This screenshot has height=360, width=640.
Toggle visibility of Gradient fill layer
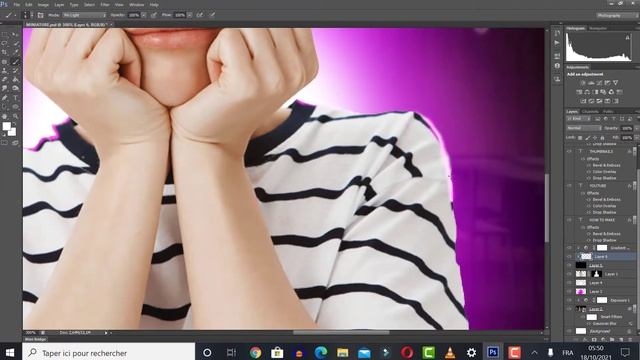pos(569,248)
